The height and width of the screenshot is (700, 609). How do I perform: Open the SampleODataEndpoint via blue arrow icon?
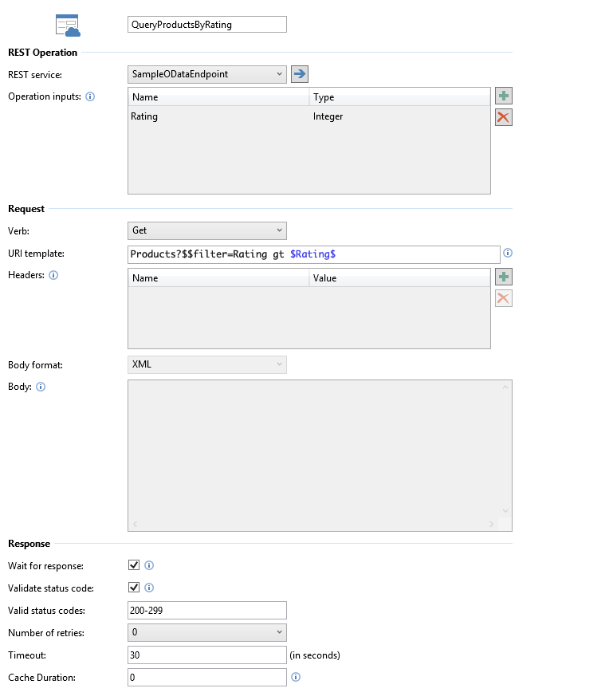(x=299, y=74)
